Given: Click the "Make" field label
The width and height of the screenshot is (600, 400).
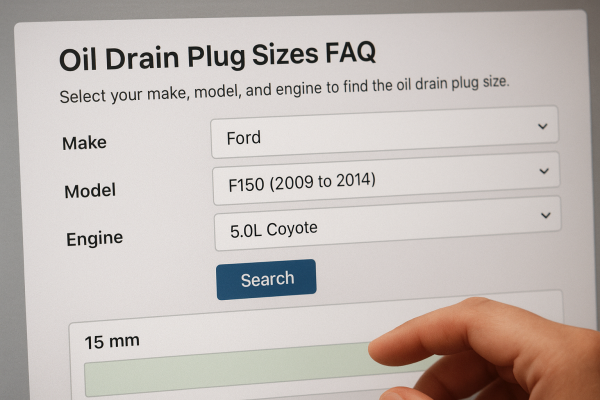Looking at the screenshot, I should click(84, 143).
